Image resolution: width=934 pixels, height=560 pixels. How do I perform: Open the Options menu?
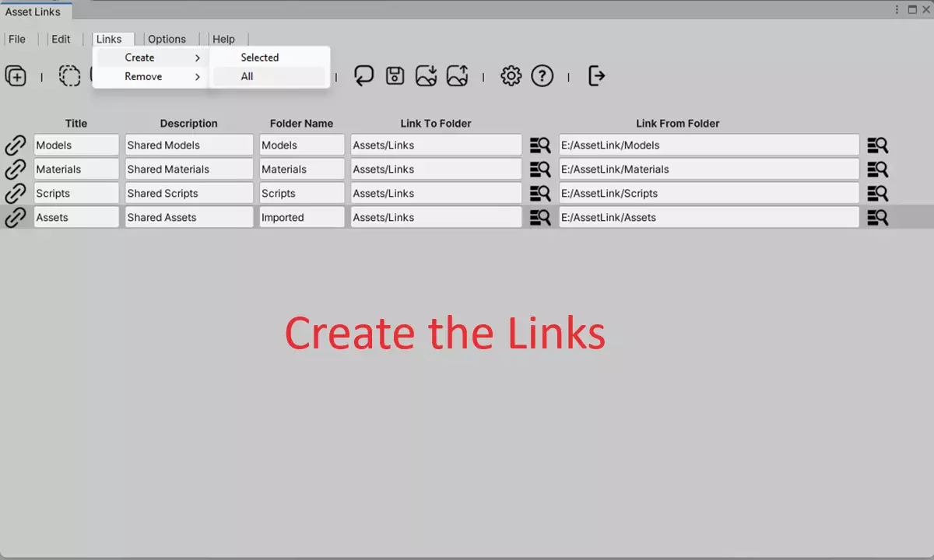tap(167, 39)
